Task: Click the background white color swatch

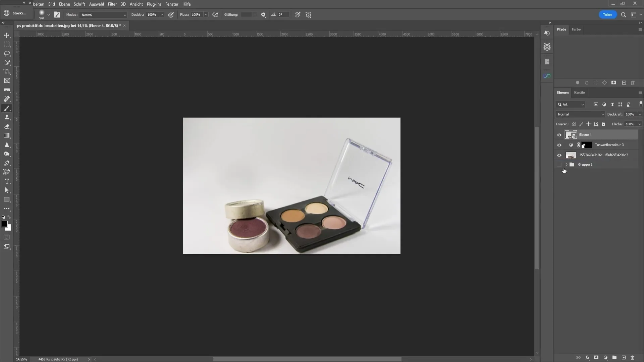Action: pyautogui.click(x=9, y=229)
